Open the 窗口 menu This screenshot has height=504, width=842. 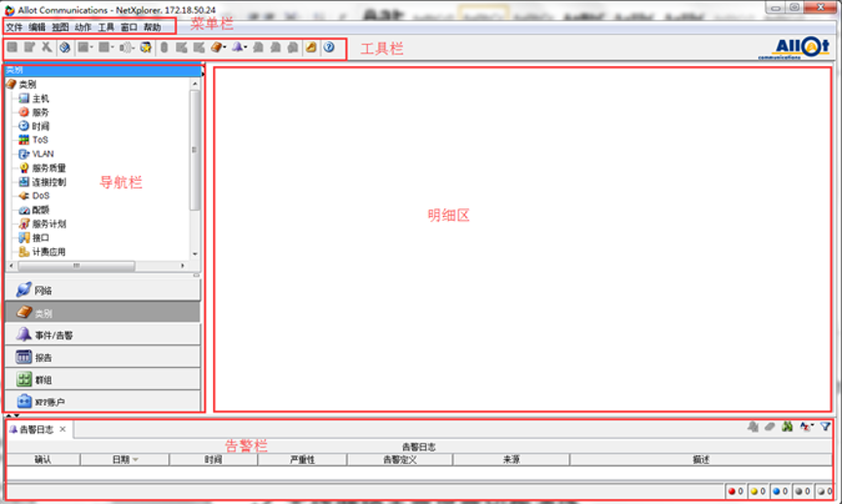128,27
